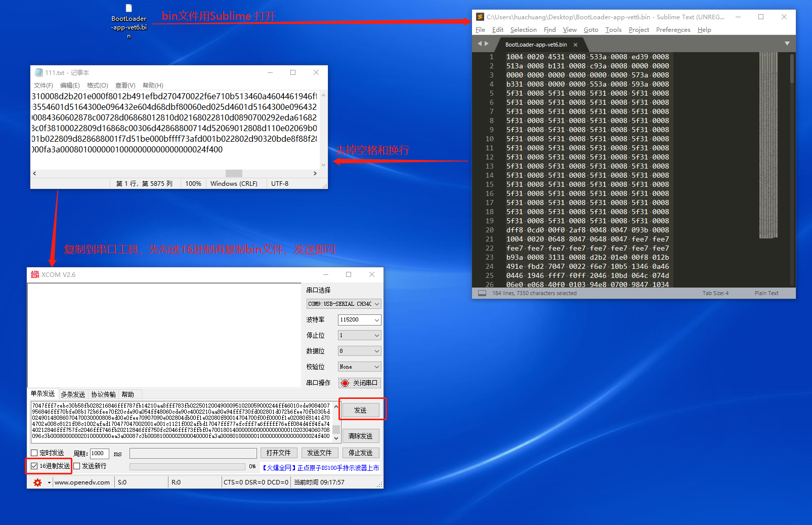Enable the 定时发送 checkbox
Viewport: 812px width, 525px height.
tap(34, 453)
